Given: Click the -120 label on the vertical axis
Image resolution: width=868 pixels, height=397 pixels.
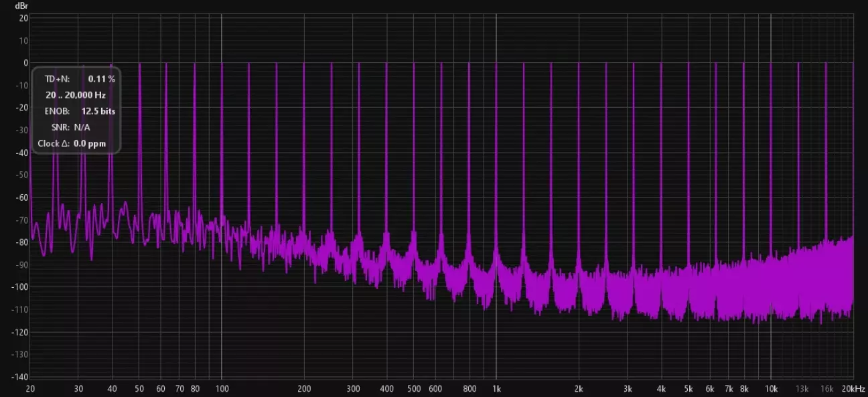Looking at the screenshot, I should [x=20, y=332].
